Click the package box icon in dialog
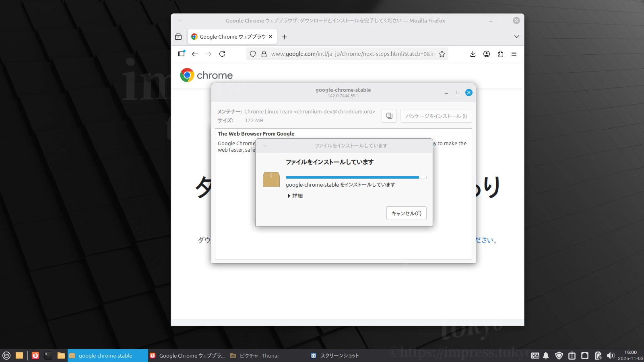The image size is (644, 362). tap(271, 179)
